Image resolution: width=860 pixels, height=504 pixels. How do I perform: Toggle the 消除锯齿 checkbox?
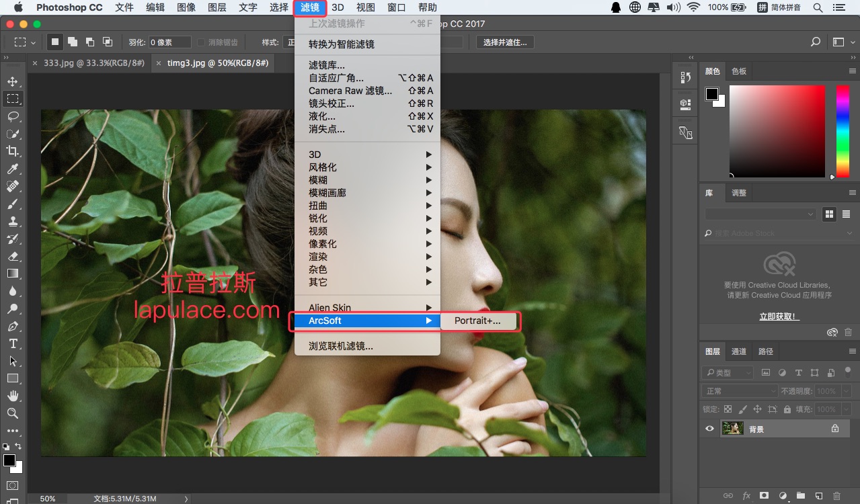201,42
